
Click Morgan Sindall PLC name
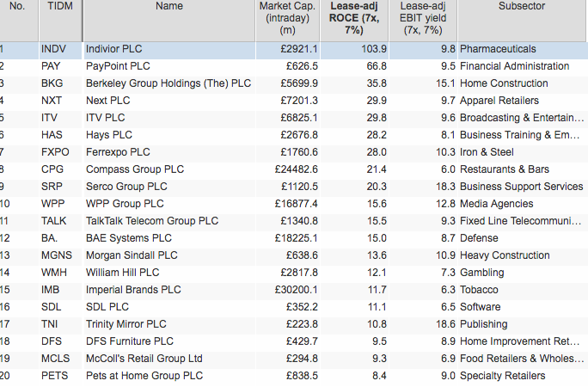[132, 255]
